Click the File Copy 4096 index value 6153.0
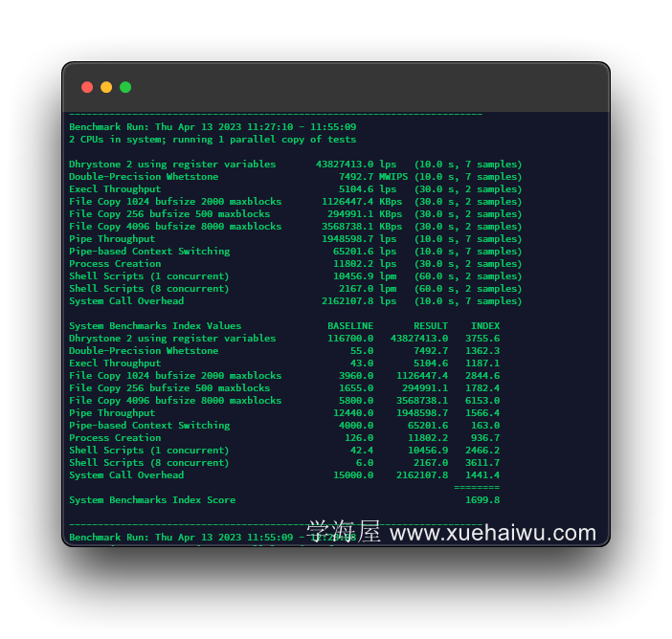 482,401
